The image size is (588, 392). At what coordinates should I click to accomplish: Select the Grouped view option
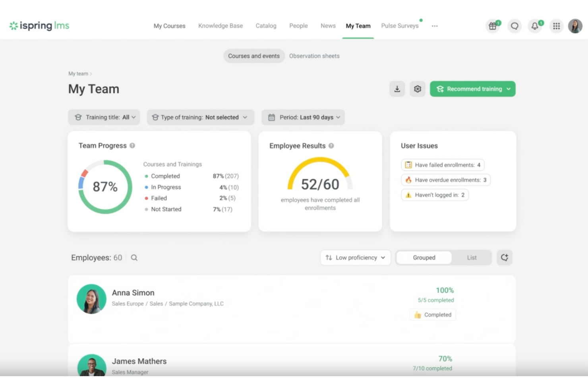(x=424, y=257)
